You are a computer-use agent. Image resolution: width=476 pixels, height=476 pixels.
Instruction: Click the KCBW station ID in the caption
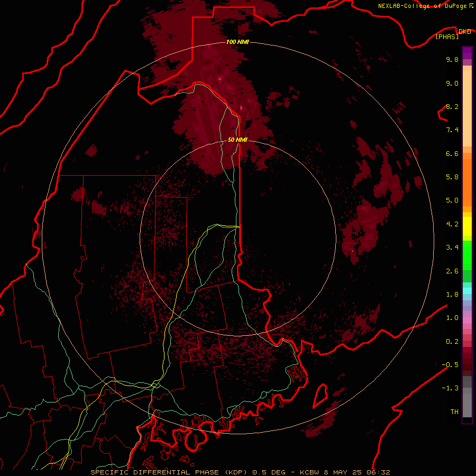tap(310, 472)
